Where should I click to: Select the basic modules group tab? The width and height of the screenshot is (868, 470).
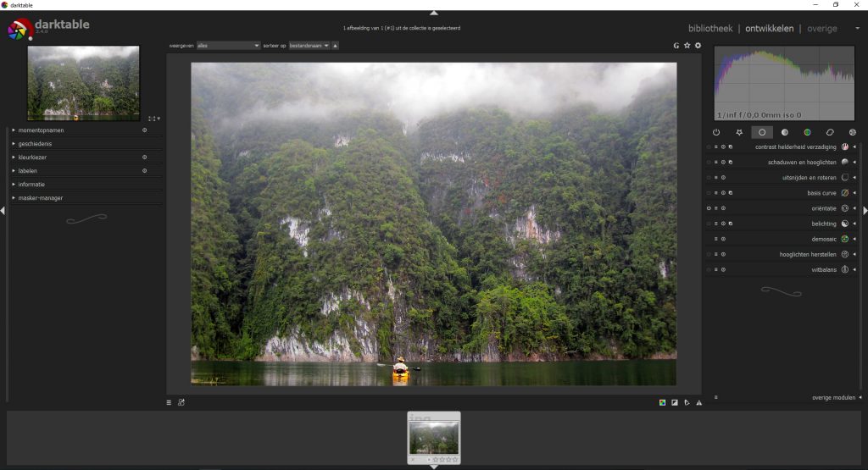tap(762, 132)
